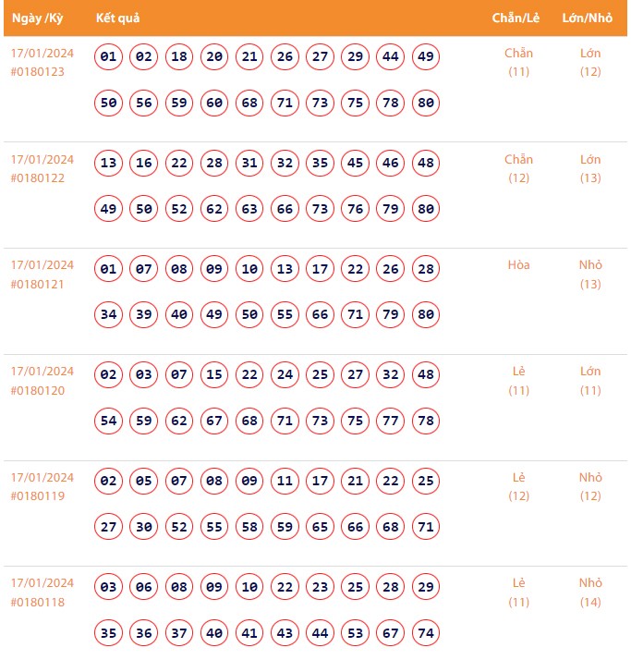The image size is (631, 672).
Task: Click number ball 44 in draw #0180123
Action: tap(391, 57)
